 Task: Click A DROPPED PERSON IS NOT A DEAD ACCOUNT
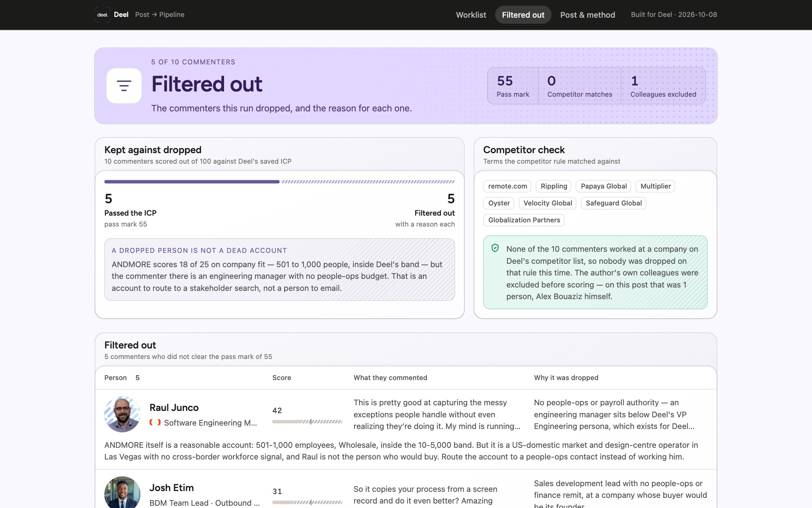click(199, 251)
